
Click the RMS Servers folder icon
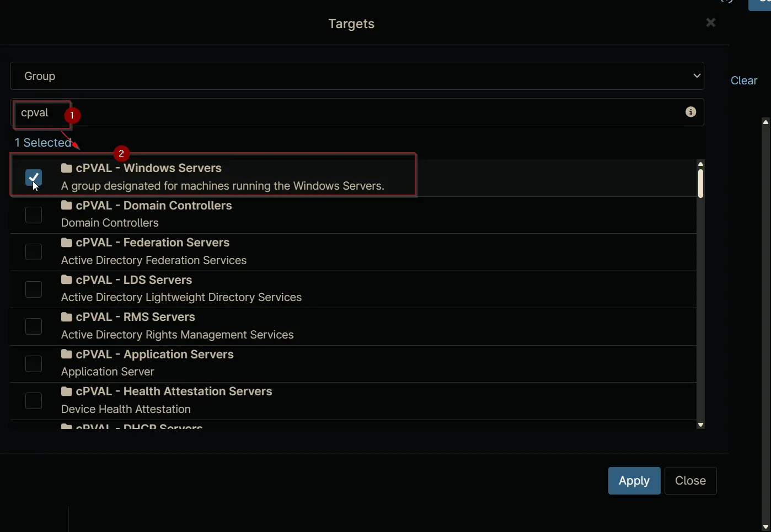point(67,316)
